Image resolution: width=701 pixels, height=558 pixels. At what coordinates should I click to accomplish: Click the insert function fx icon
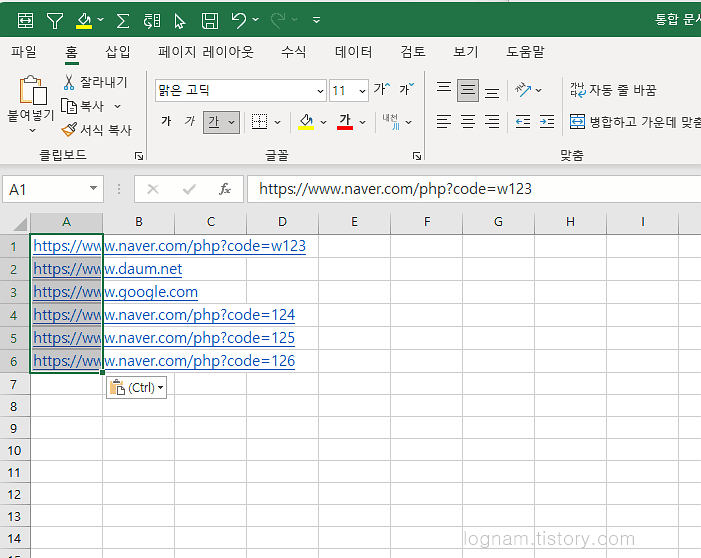click(225, 189)
